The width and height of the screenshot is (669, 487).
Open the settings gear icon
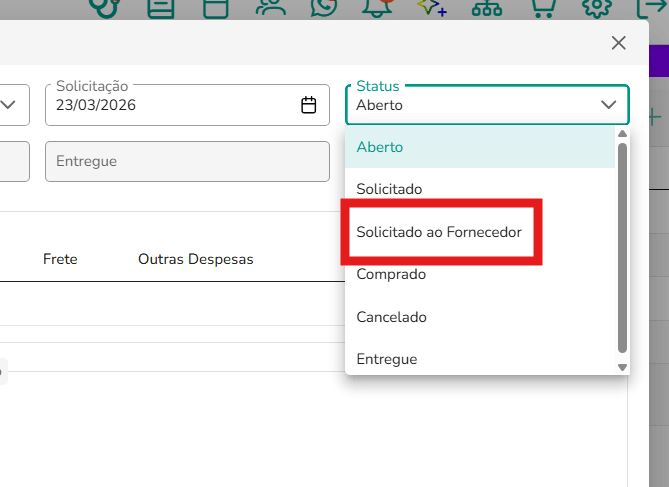597,8
